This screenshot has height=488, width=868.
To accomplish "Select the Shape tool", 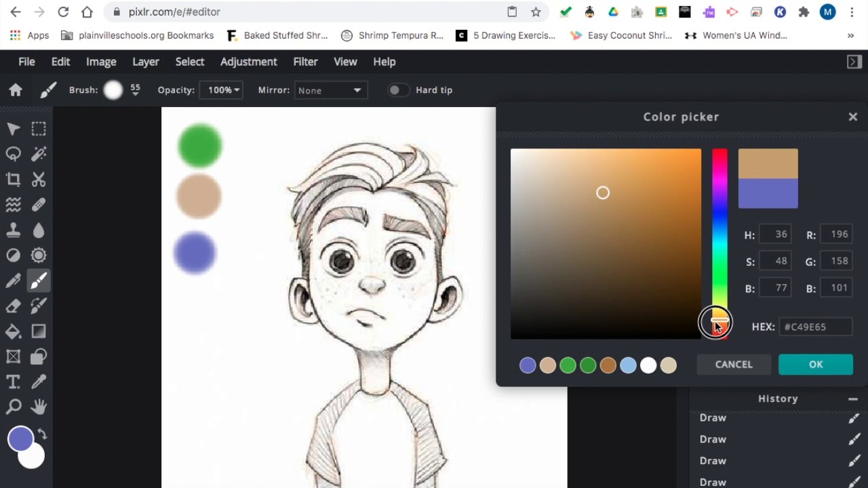I will click(x=39, y=357).
